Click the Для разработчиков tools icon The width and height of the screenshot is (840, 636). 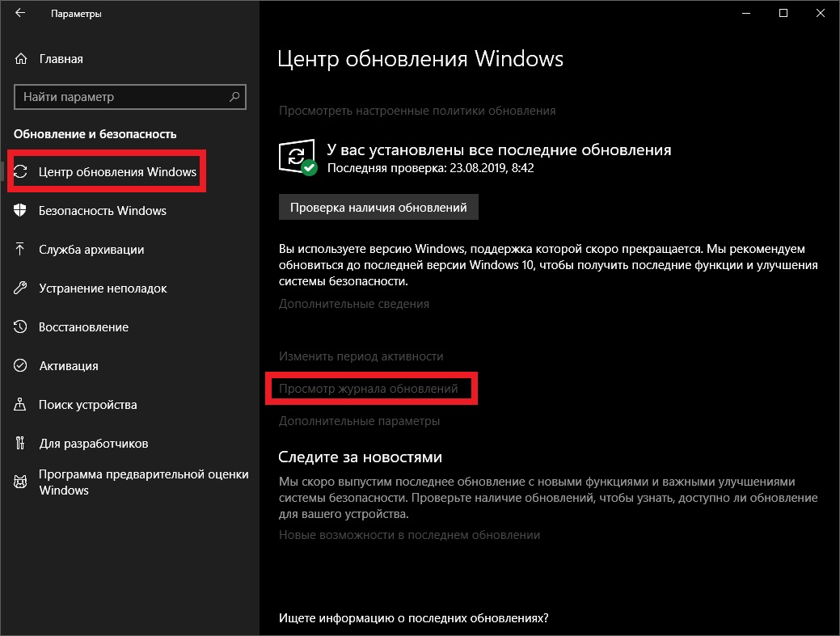pyautogui.click(x=20, y=444)
